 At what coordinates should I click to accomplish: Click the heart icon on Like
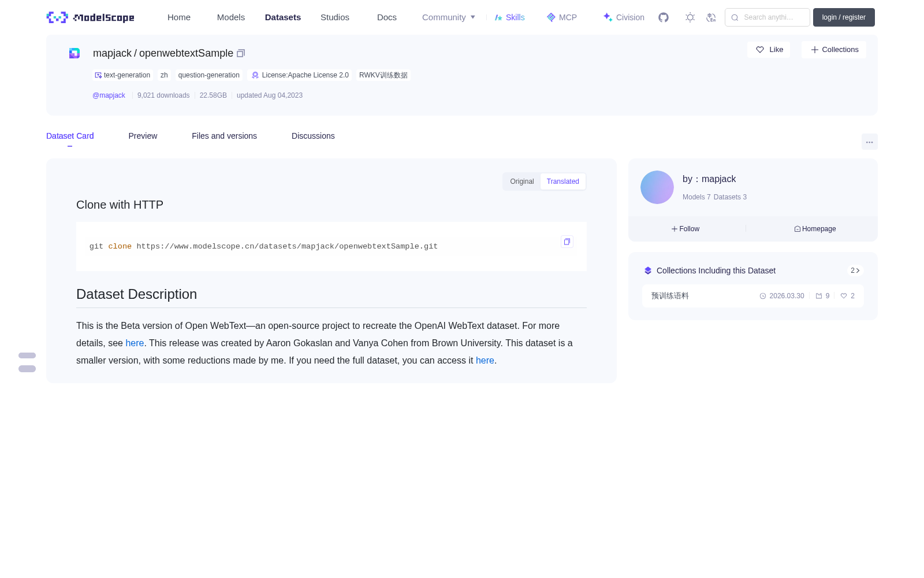coord(760,50)
